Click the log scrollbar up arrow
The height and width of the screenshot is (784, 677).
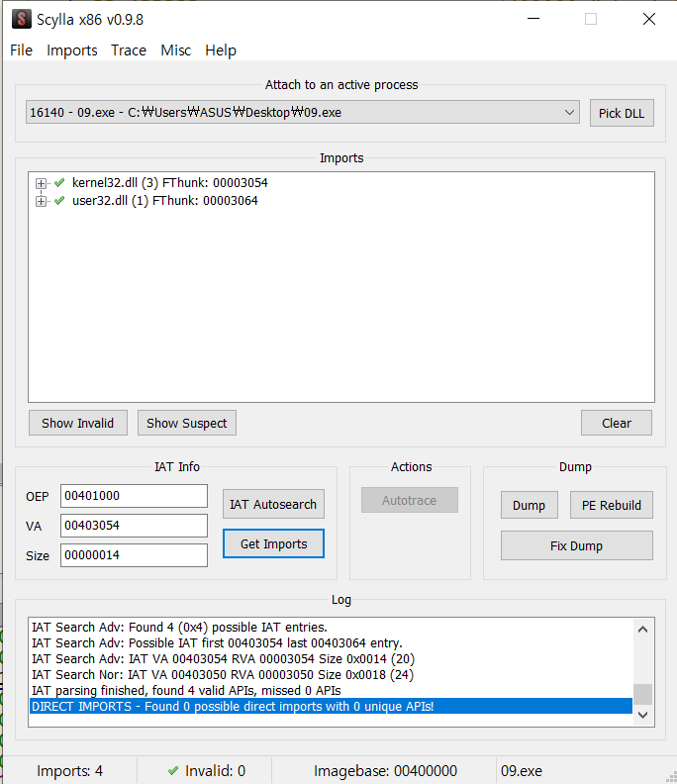[x=643, y=629]
